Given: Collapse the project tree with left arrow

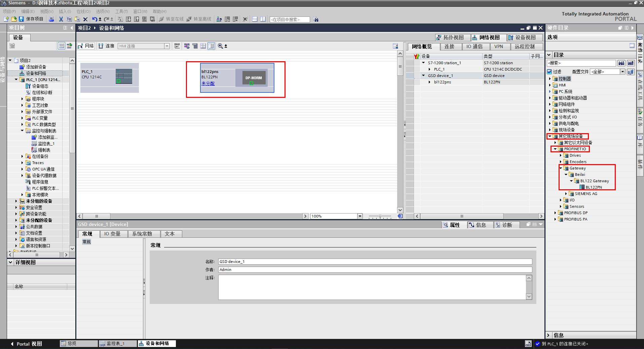Looking at the screenshot, I should click(72, 28).
